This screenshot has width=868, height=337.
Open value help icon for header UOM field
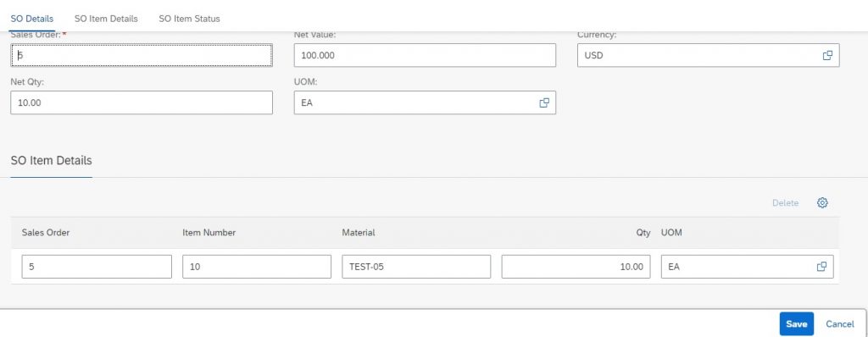(x=544, y=102)
